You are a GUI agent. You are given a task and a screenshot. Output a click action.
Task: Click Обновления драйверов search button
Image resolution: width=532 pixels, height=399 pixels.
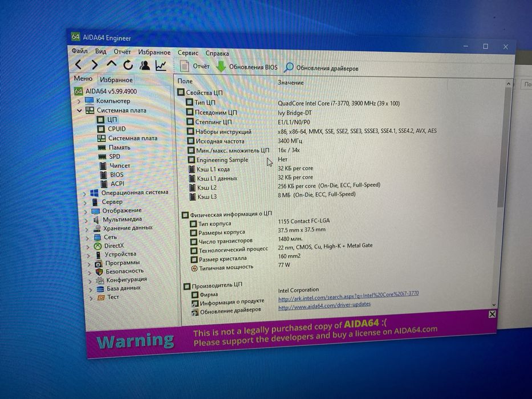pos(321,68)
